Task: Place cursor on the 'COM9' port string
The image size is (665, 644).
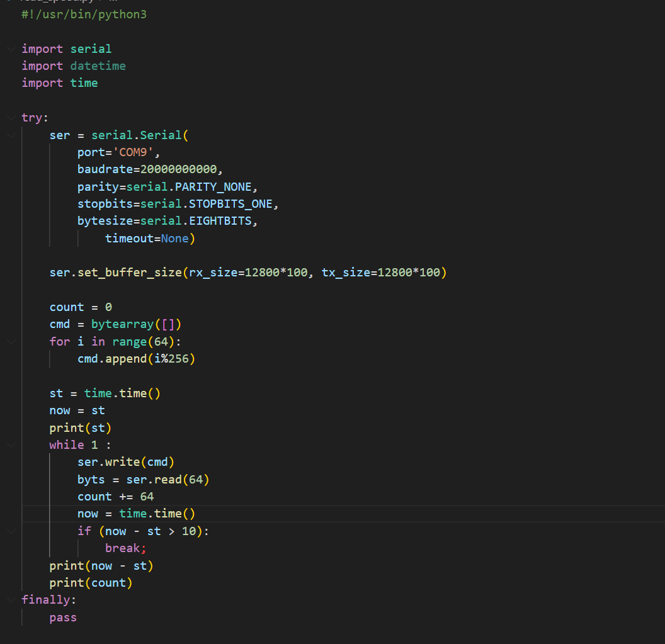Action: tap(133, 152)
